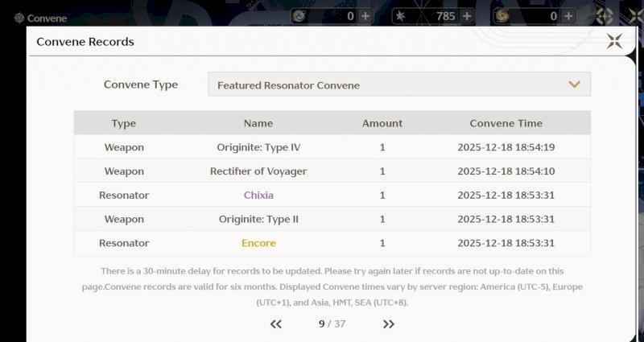Screen dimensions: 644x342
Task: Click the Convene Time column header
Action: tap(506, 123)
